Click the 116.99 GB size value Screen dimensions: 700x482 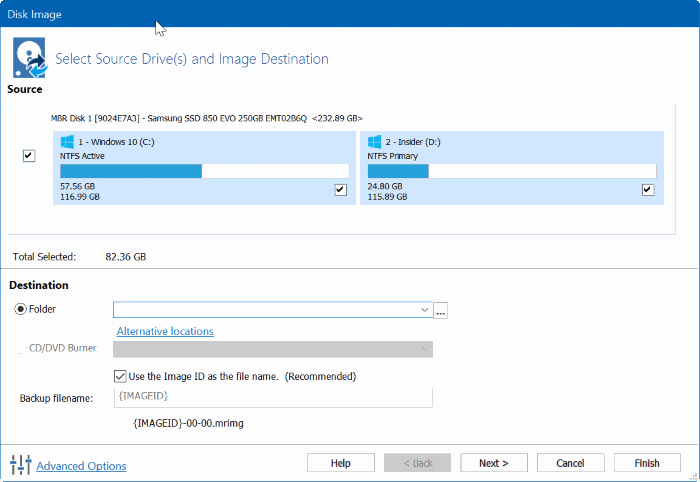[80, 197]
